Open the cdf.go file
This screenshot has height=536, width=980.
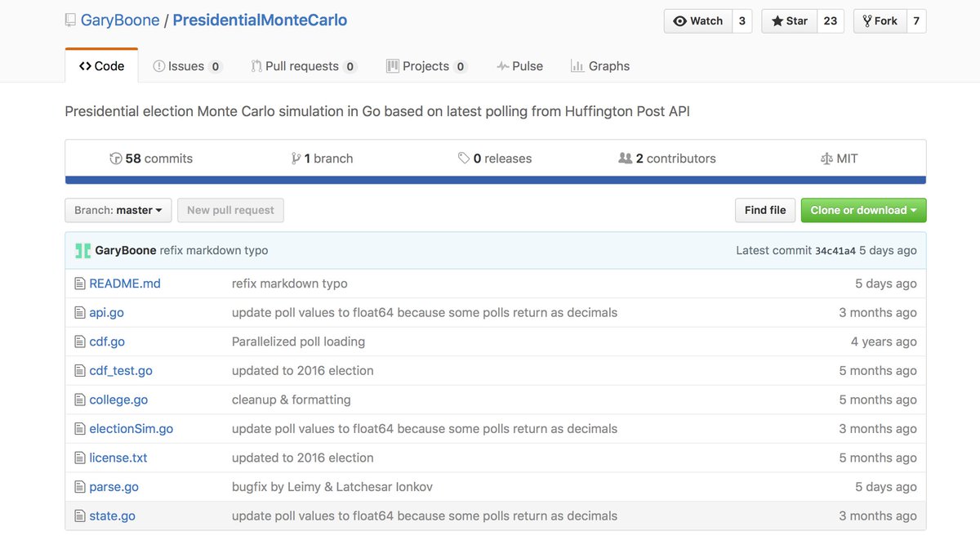pyautogui.click(x=107, y=342)
